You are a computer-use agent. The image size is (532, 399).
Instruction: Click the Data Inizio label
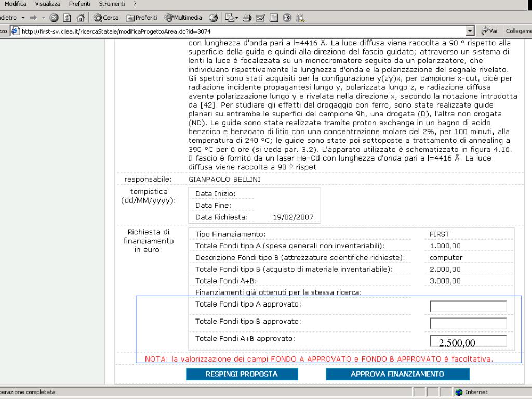tap(216, 194)
